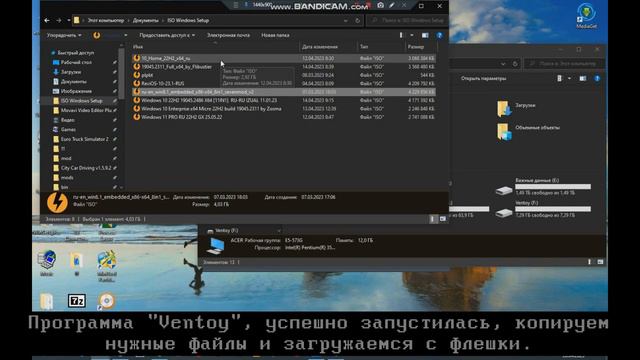Screen dimensions: 640x360
Task: Click the large ISO lightning icon in details pane
Action: click(x=57, y=202)
